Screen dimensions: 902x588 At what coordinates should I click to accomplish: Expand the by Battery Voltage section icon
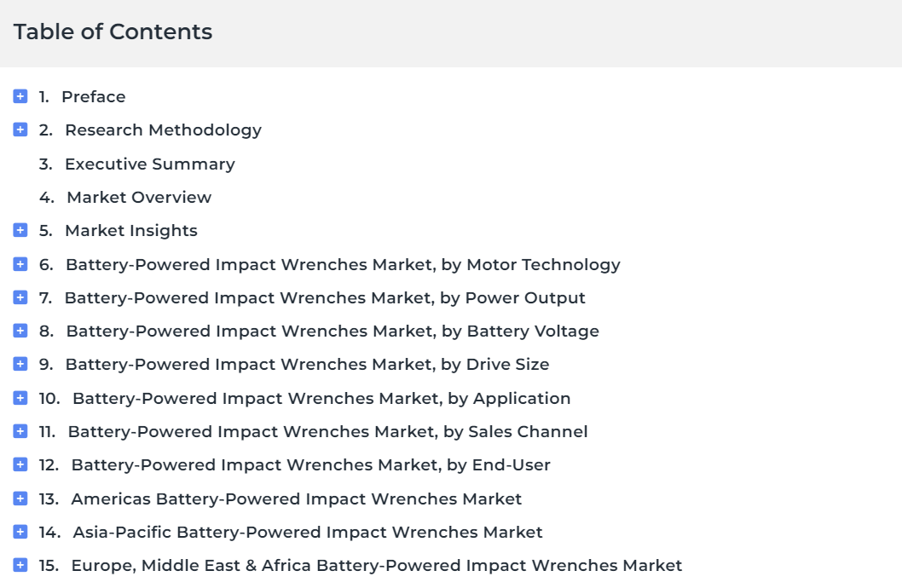click(x=20, y=331)
